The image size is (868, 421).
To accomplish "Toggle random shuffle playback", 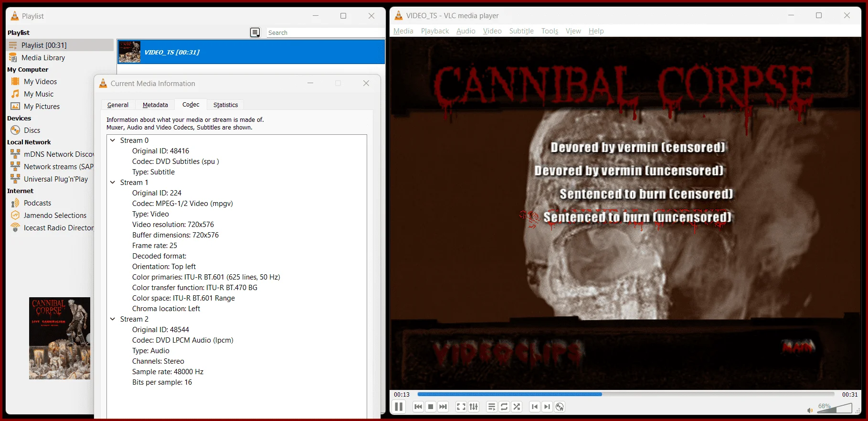I will 517,407.
